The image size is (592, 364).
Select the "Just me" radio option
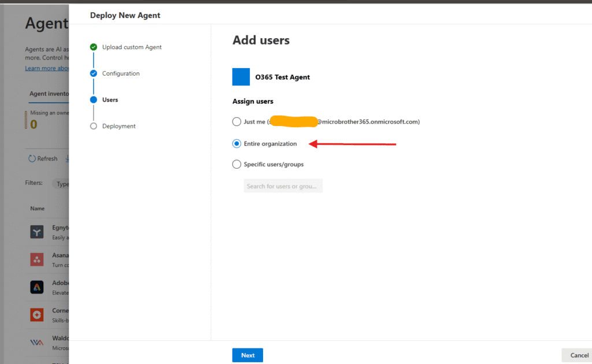pyautogui.click(x=236, y=122)
